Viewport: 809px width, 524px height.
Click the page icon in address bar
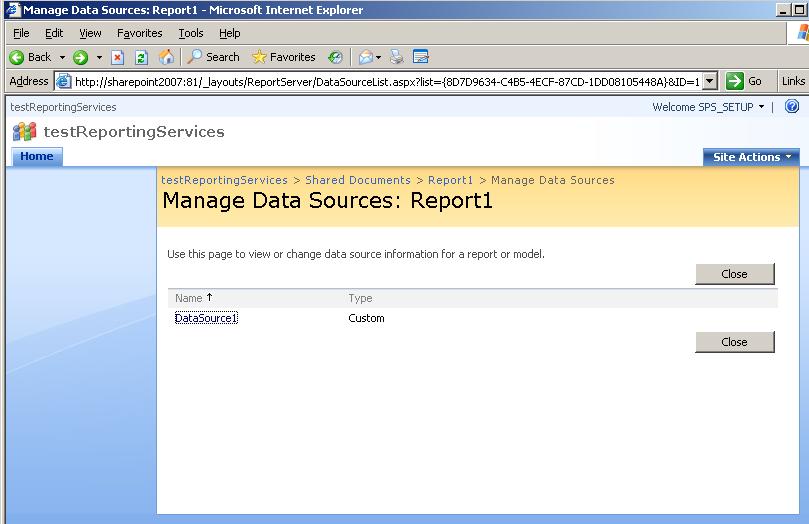tap(63, 81)
